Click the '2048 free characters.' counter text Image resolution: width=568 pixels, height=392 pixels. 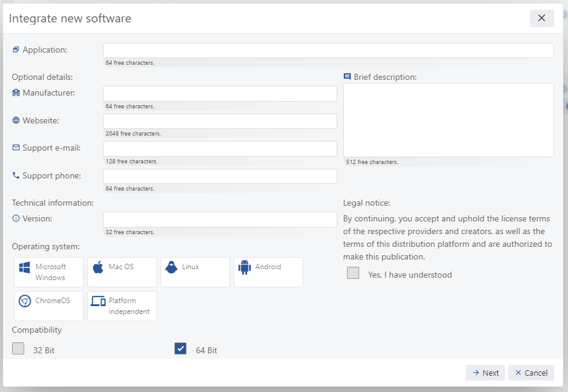pos(133,134)
